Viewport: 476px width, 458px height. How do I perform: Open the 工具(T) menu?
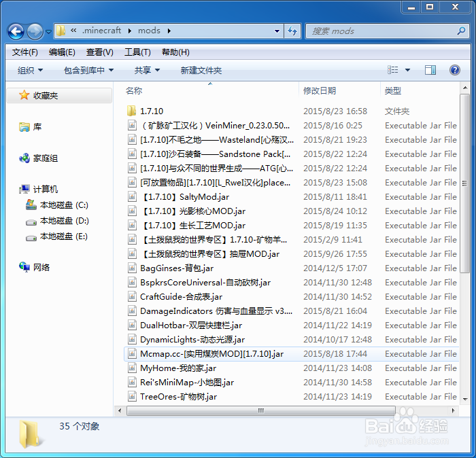point(137,52)
